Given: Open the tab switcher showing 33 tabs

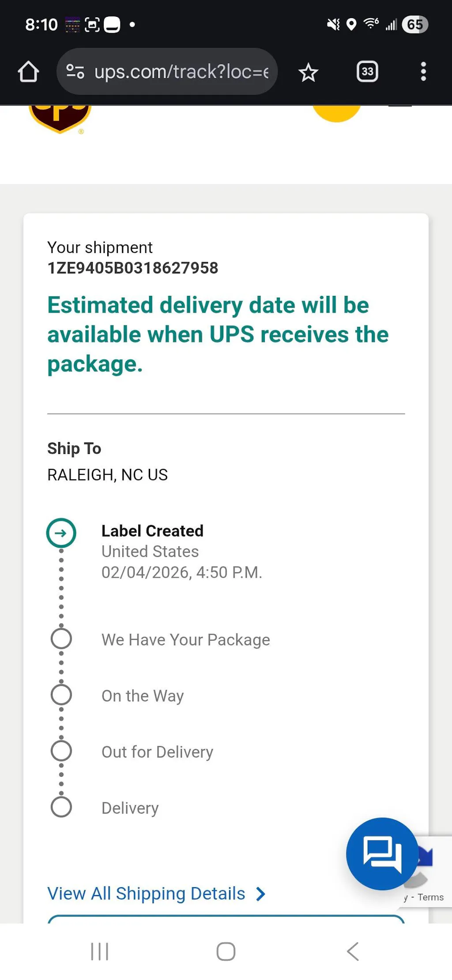Looking at the screenshot, I should [x=367, y=72].
